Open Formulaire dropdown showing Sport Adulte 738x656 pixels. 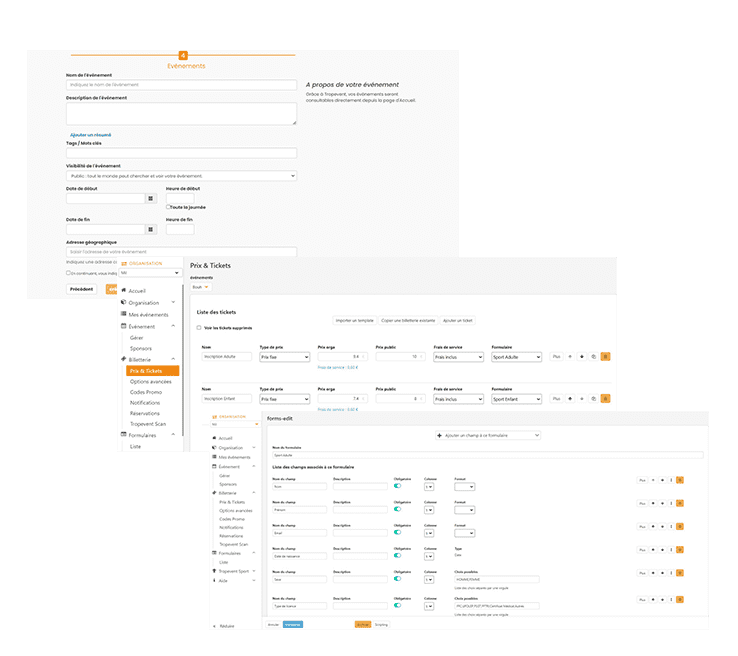click(x=516, y=357)
